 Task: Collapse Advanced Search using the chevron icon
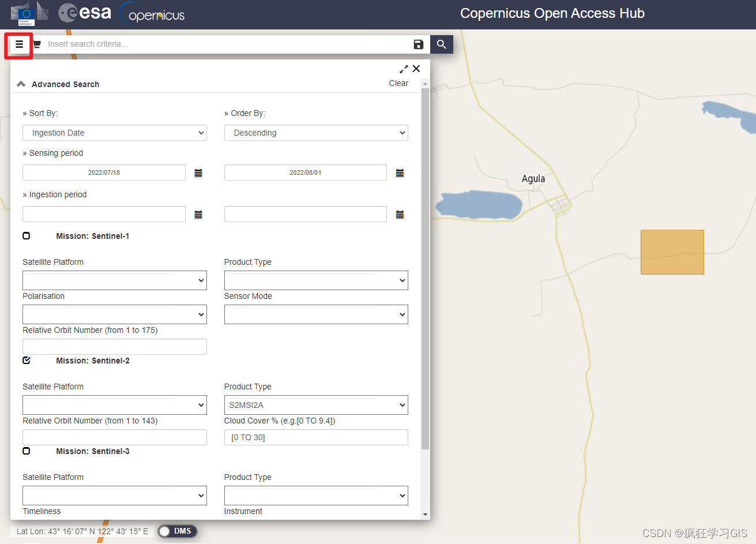pos(21,84)
